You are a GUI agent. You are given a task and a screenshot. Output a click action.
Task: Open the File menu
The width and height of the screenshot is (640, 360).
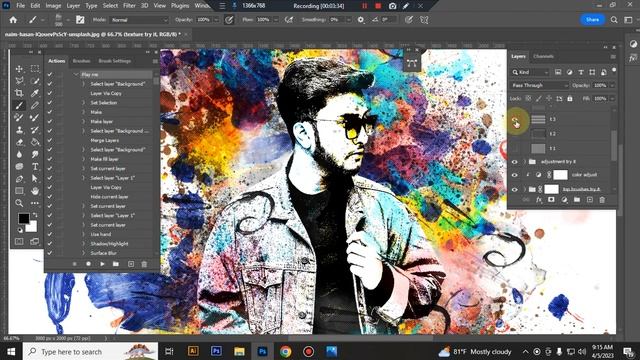(20, 6)
